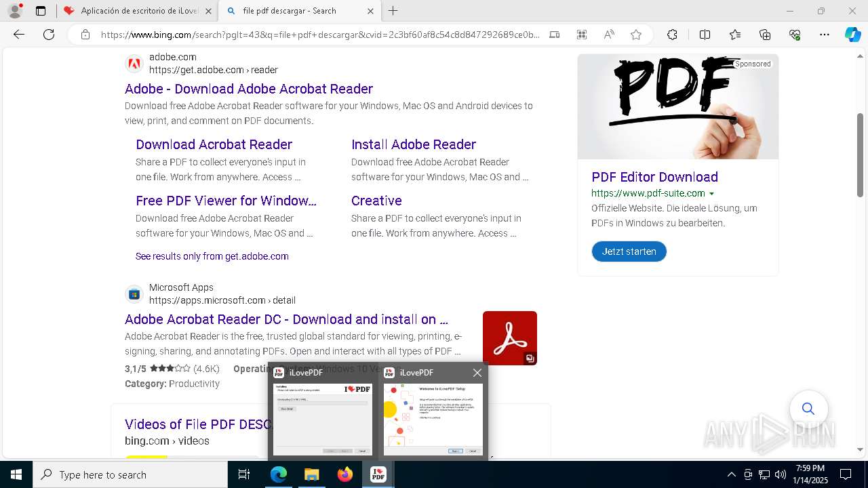Click the screen cast icon in address bar
This screenshot has height=488, width=868.
pyautogui.click(x=554, y=35)
